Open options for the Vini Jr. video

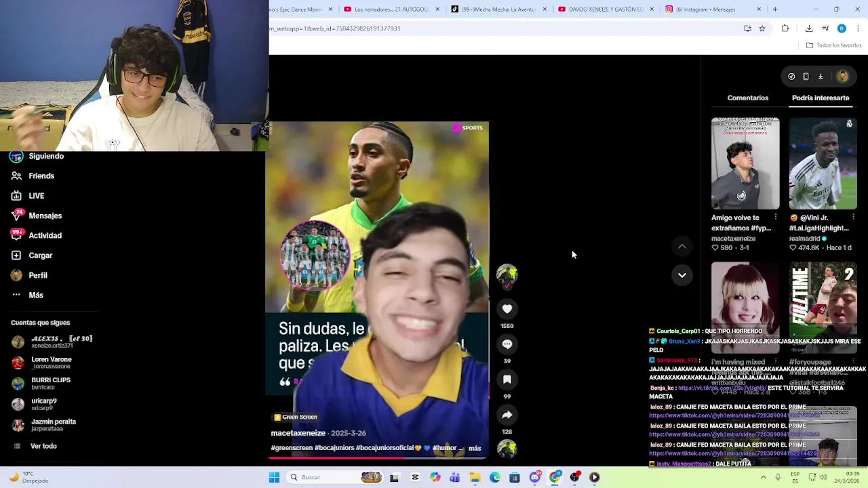[853, 217]
